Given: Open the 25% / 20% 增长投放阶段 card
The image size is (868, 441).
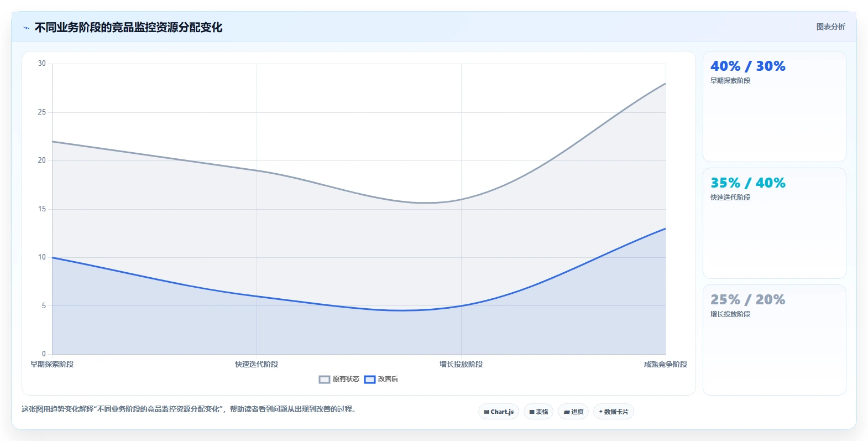Looking at the screenshot, I should 774,340.
